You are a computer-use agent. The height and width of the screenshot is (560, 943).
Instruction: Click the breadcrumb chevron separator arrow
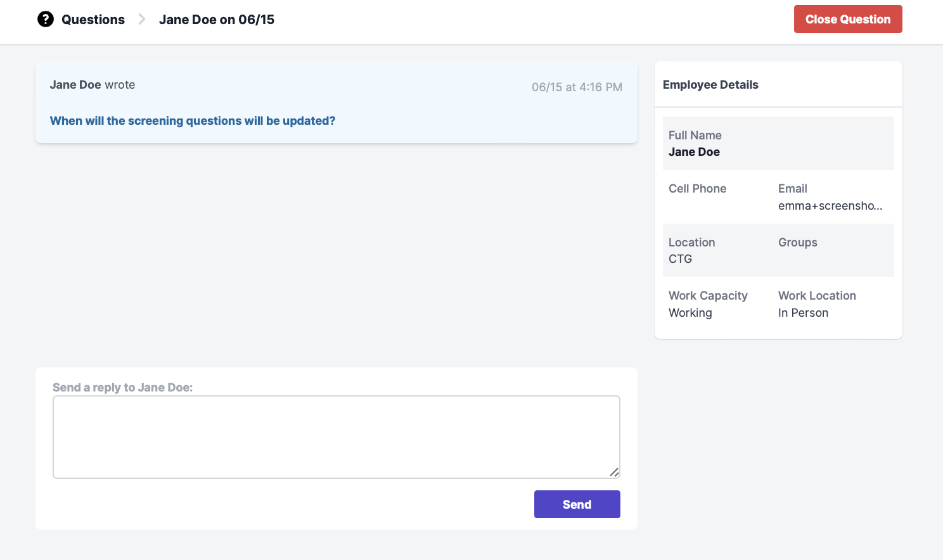click(142, 20)
